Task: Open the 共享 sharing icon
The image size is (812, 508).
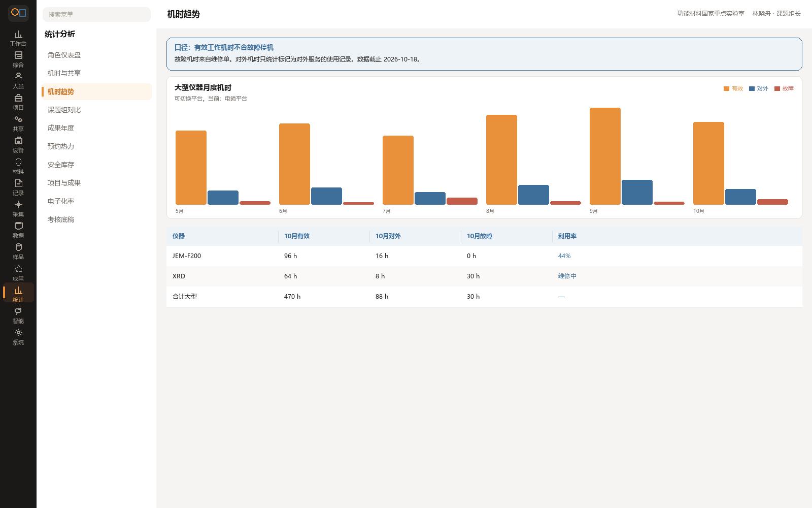Action: pos(18,124)
